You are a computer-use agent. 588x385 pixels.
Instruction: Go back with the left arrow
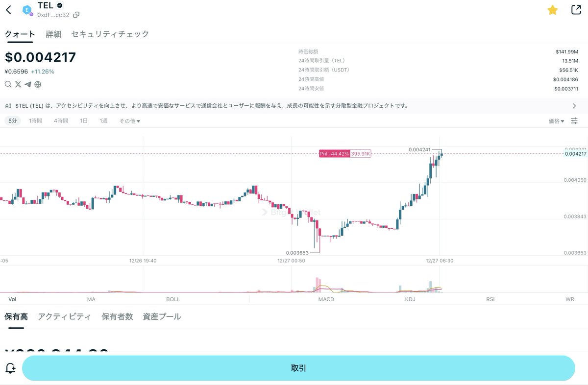(x=8, y=10)
